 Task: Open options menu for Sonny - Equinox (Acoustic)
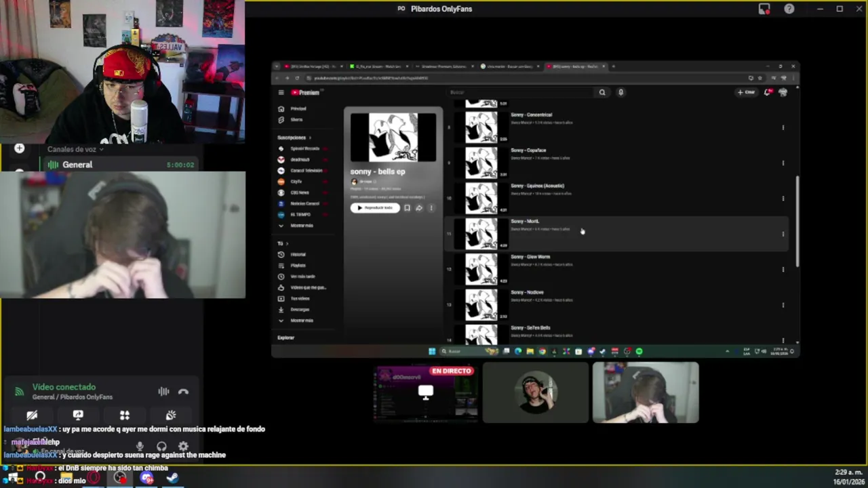[783, 199]
